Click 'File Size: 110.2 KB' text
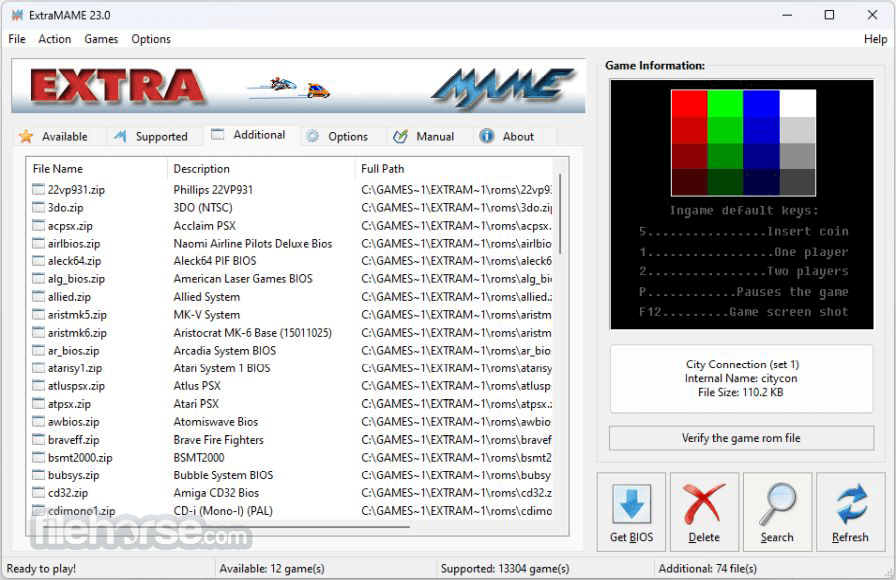This screenshot has height=580, width=896. tap(741, 392)
